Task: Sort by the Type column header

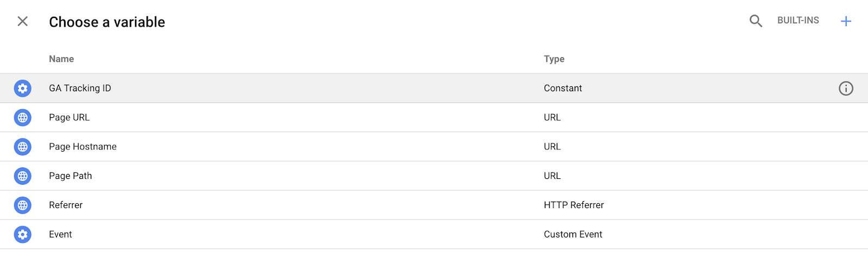Action: pos(554,59)
